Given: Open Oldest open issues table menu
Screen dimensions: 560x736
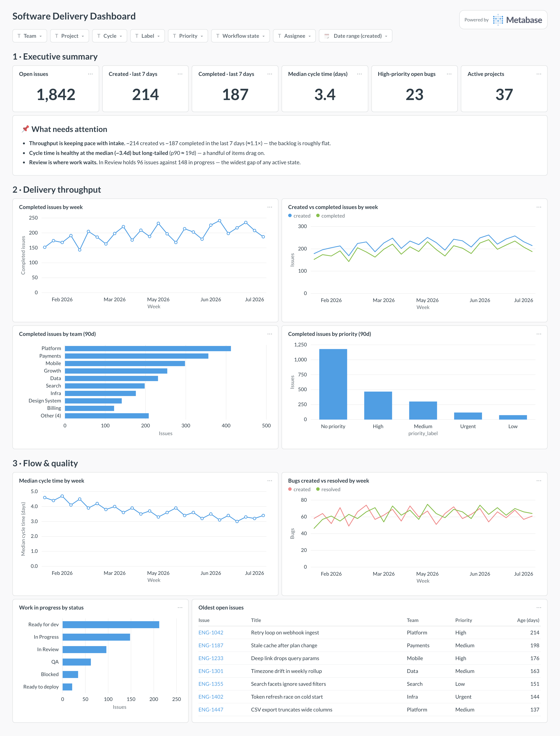Looking at the screenshot, I should [x=539, y=608].
